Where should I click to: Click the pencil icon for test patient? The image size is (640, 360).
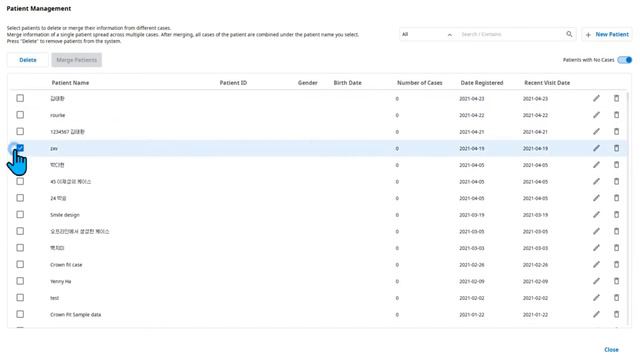596,298
